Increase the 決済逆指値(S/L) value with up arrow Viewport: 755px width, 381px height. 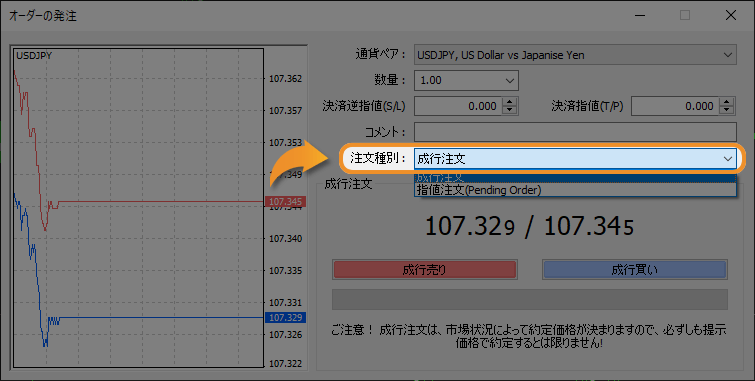tap(509, 102)
